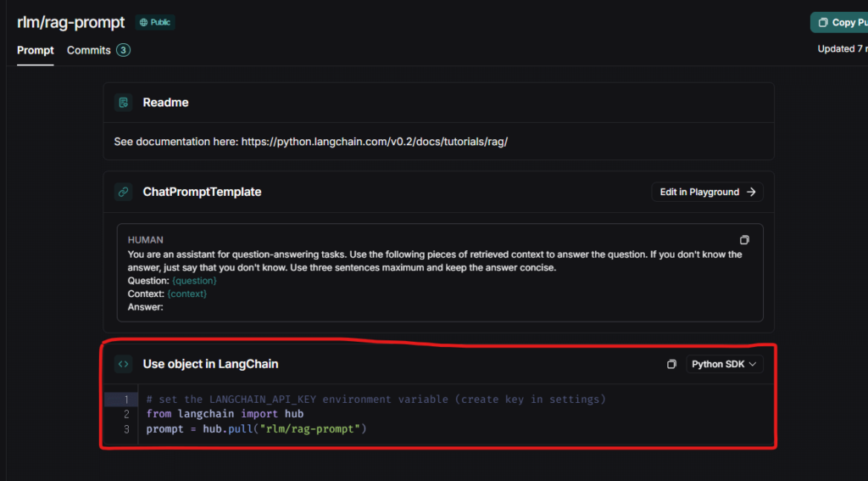Open the Commits tab

(98, 50)
